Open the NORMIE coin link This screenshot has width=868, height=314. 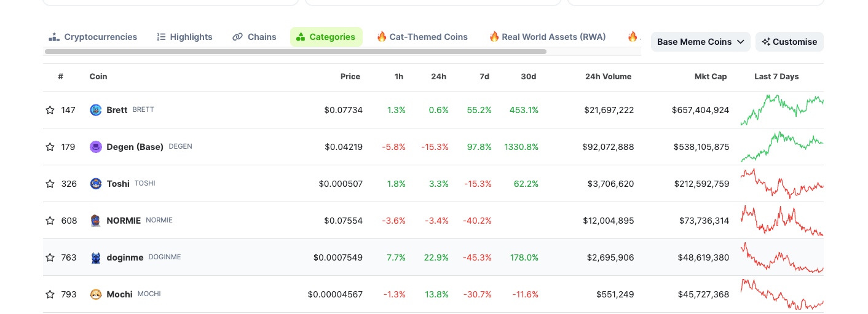click(x=124, y=221)
